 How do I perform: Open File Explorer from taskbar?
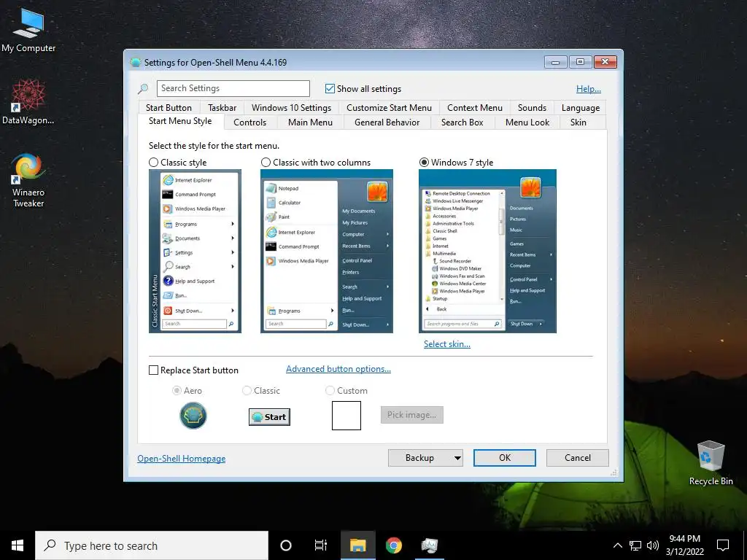(357, 545)
